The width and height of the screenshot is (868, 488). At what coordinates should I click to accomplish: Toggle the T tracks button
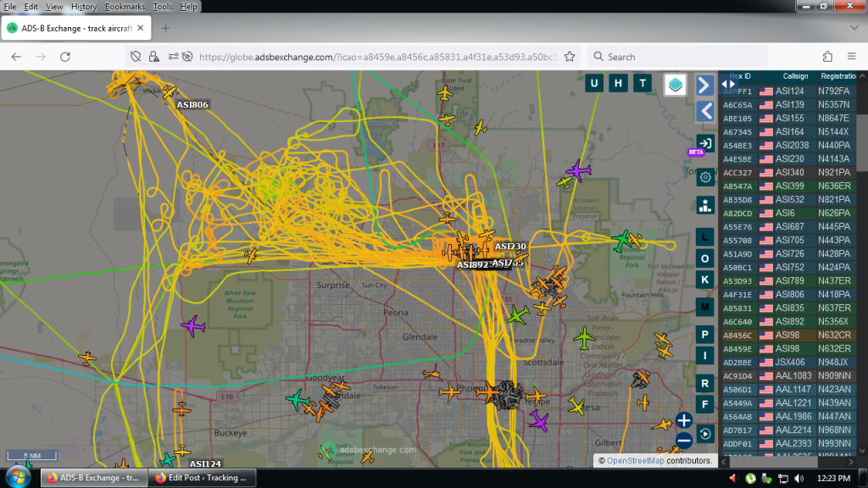[x=643, y=84]
